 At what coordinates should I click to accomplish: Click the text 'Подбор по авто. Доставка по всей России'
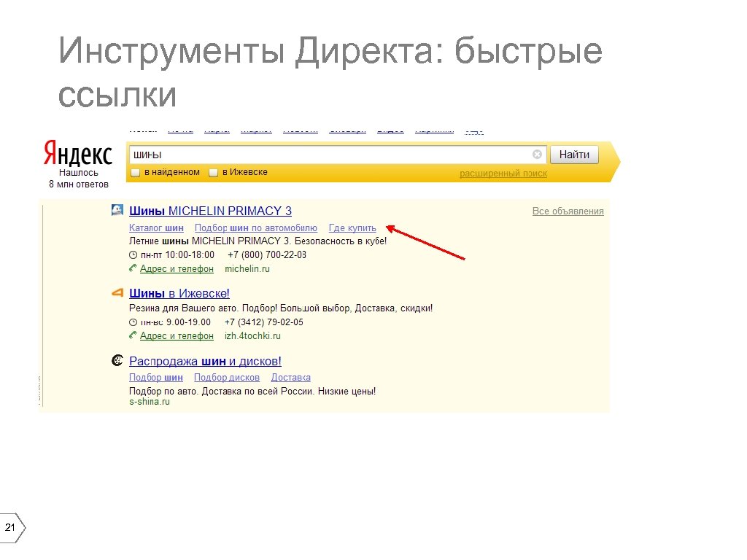(x=222, y=392)
